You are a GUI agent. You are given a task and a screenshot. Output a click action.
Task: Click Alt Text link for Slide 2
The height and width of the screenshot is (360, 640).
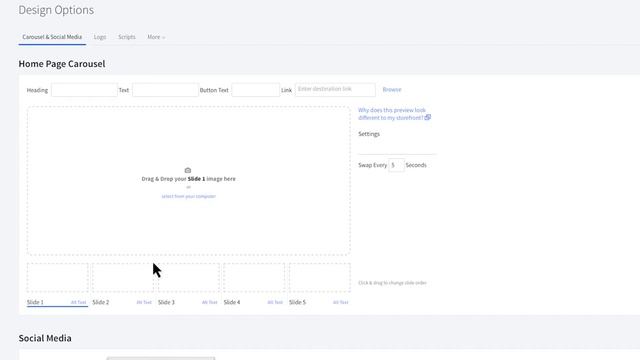144,302
